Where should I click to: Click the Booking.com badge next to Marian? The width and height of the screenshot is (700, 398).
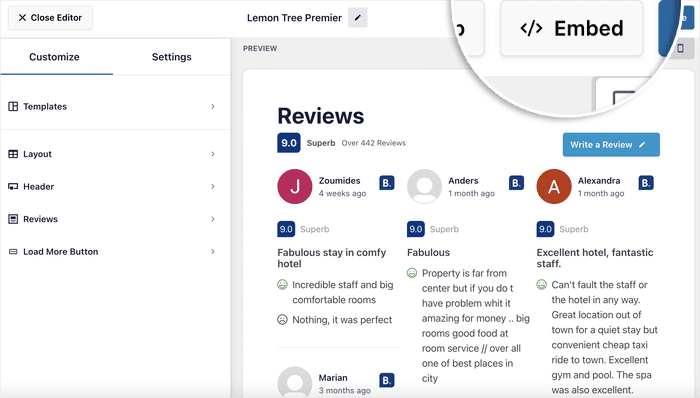tap(387, 380)
